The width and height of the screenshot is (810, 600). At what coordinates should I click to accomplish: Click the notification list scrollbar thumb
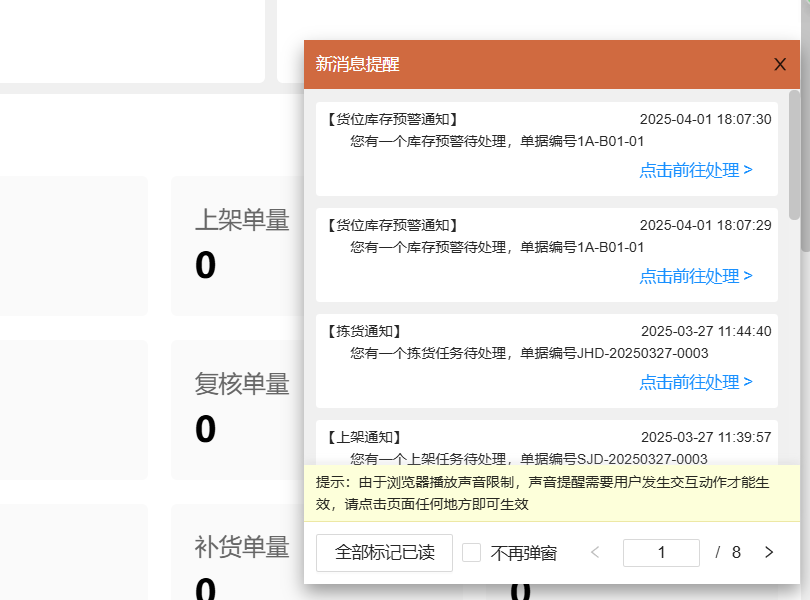click(x=795, y=155)
